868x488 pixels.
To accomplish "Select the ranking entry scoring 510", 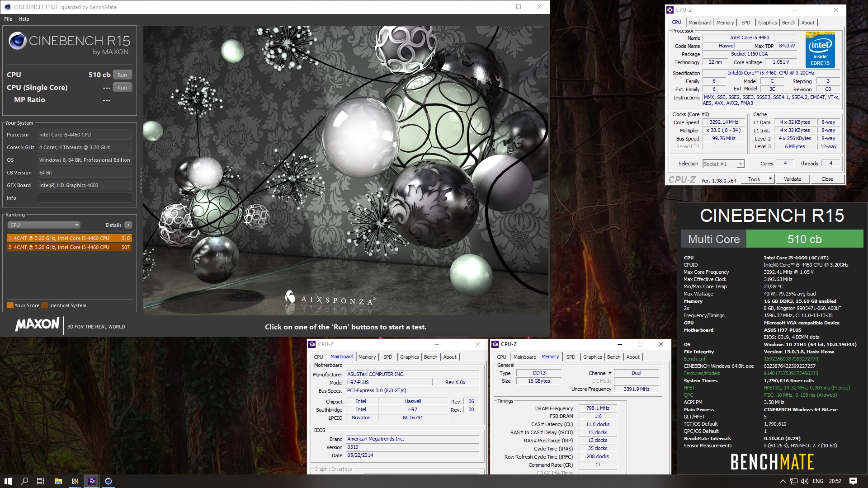I will coord(69,238).
